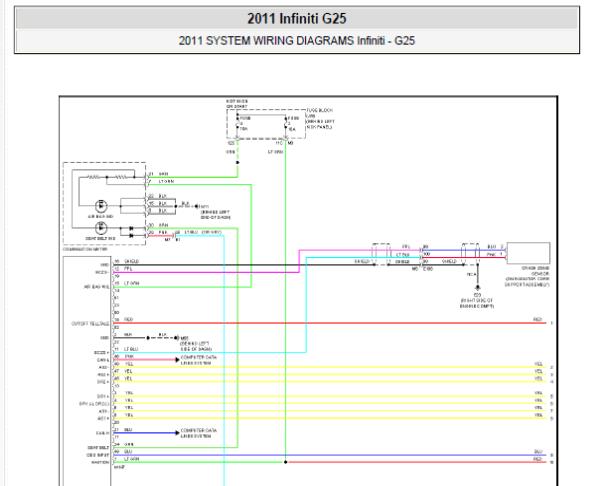This screenshot has width=603, height=486.
Task: Click the first "COMPUTER DATA LINES SYSTEM" reference by the pink arrow
Action: 198,360
